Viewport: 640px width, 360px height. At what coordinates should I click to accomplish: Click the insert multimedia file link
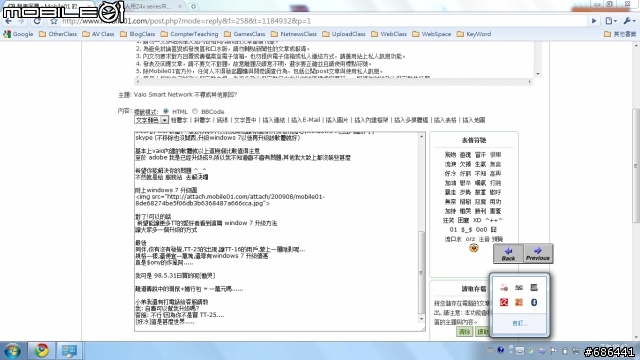(411, 120)
